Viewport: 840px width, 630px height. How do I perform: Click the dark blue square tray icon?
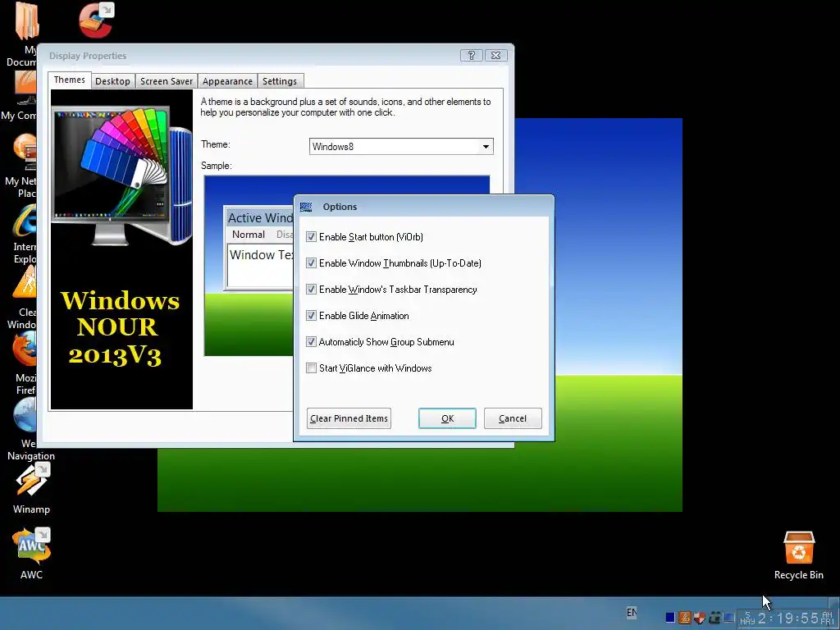(x=670, y=618)
